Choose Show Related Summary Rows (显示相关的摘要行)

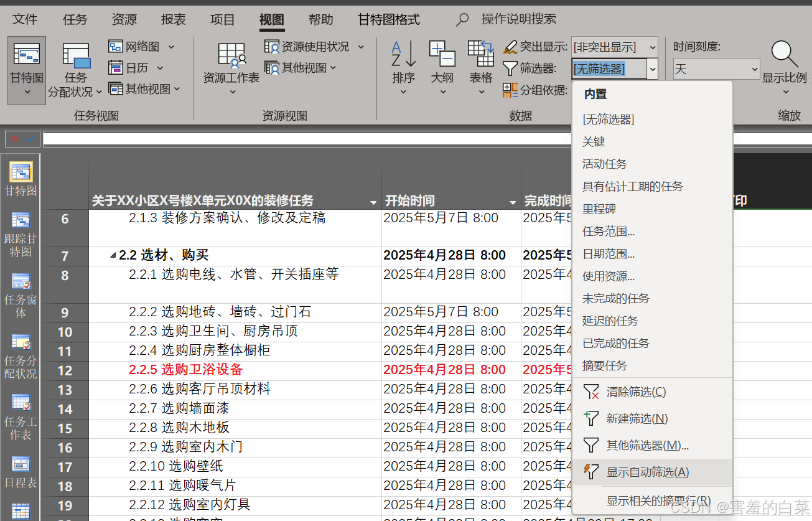click(x=652, y=500)
